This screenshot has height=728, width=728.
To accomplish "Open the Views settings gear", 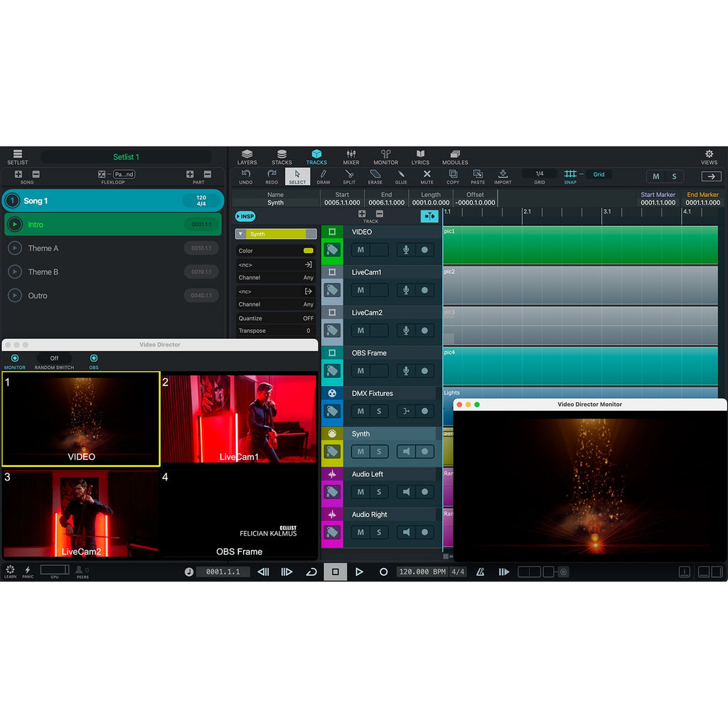I will point(709,157).
